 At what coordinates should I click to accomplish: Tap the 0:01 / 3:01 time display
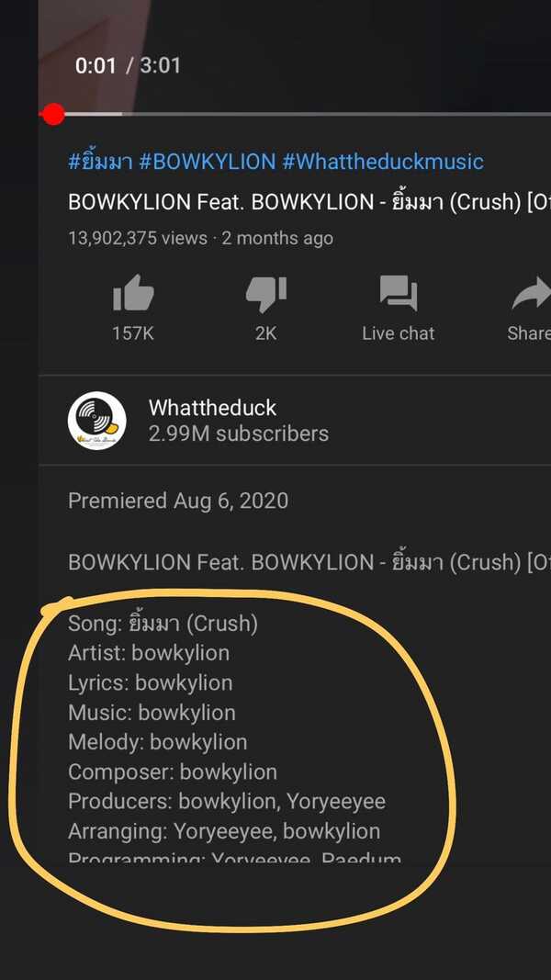[128, 65]
